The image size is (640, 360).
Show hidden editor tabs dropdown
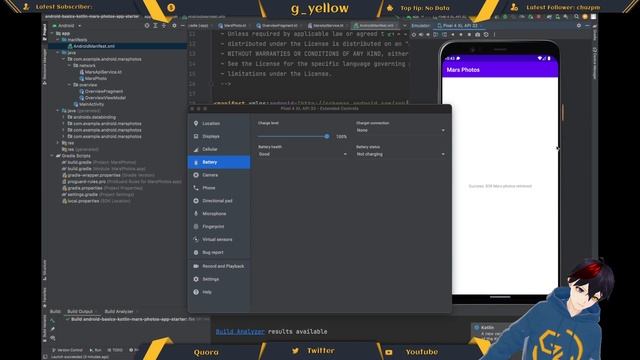404,25
